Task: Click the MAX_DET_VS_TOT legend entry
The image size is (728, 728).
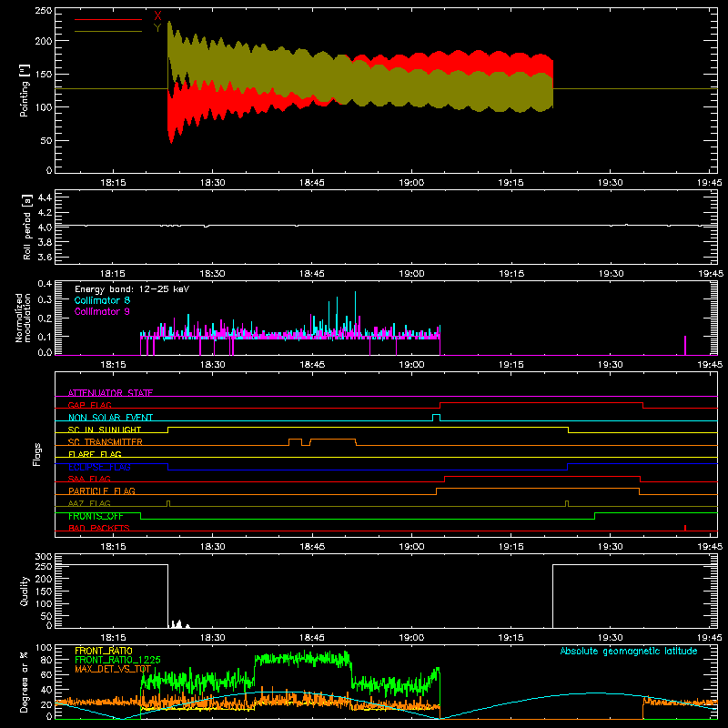Action: pyautogui.click(x=113, y=669)
